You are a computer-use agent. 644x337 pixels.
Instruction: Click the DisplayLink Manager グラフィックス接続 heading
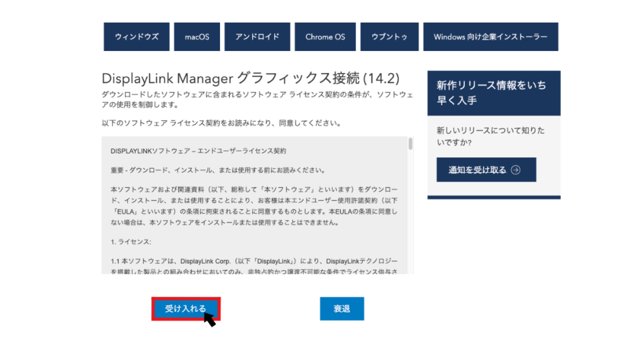click(250, 79)
